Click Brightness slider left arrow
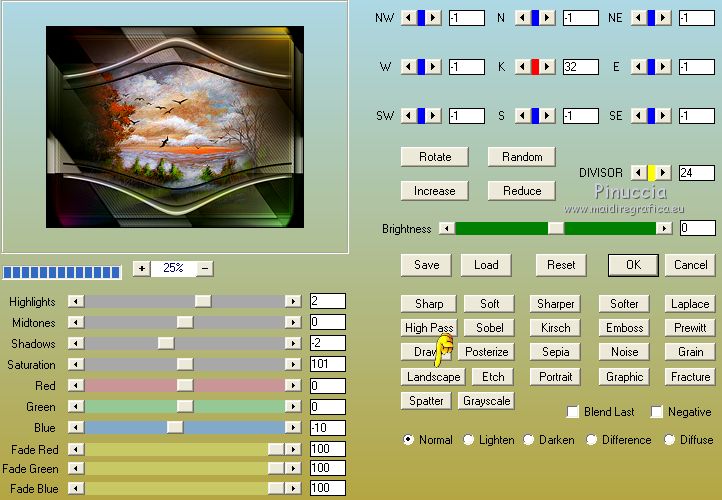Image resolution: width=722 pixels, height=500 pixels. pos(447,228)
